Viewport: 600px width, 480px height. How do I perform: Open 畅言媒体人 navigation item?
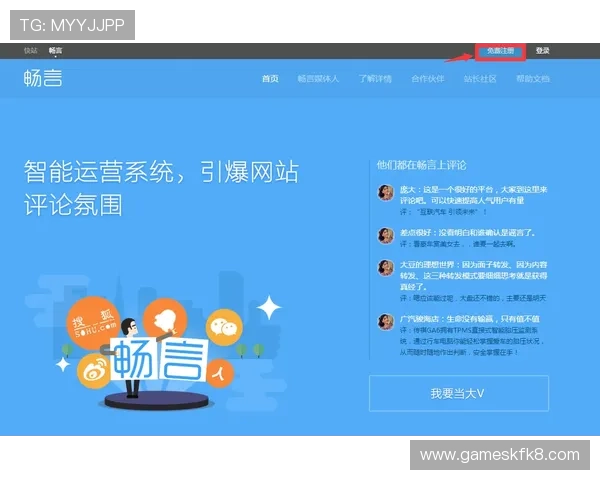point(318,79)
